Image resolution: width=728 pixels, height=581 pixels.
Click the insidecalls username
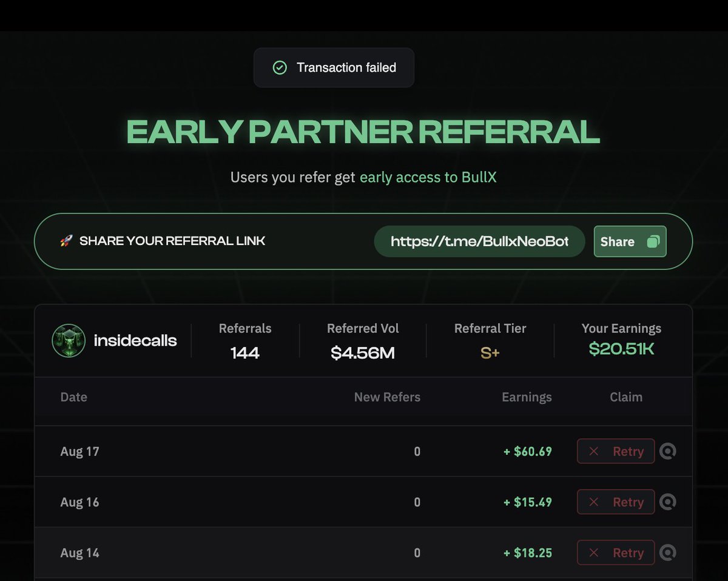pyautogui.click(x=135, y=341)
